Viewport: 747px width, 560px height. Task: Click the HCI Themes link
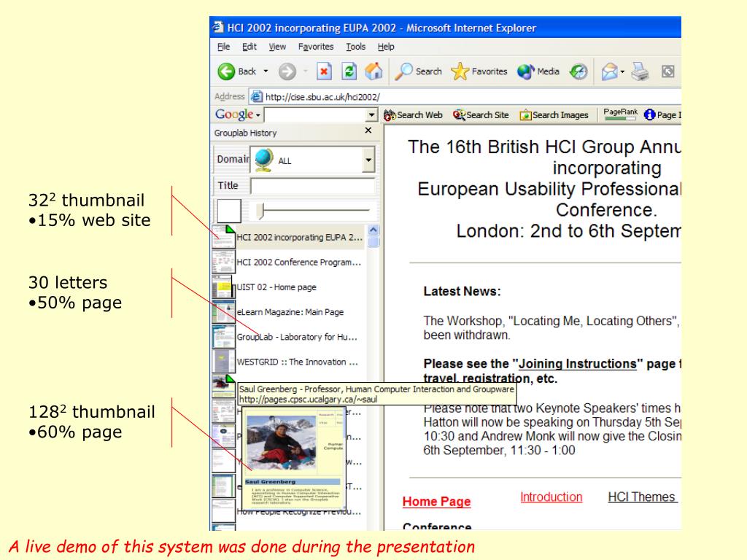(642, 497)
